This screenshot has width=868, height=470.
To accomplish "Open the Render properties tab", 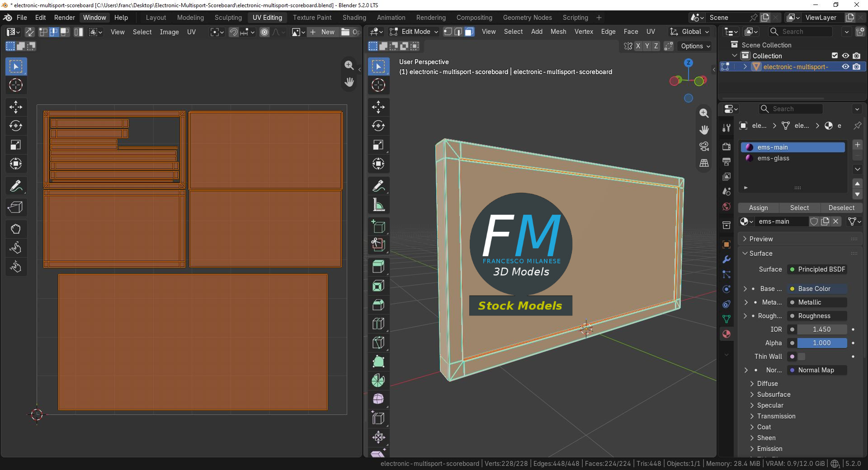I will (x=726, y=146).
